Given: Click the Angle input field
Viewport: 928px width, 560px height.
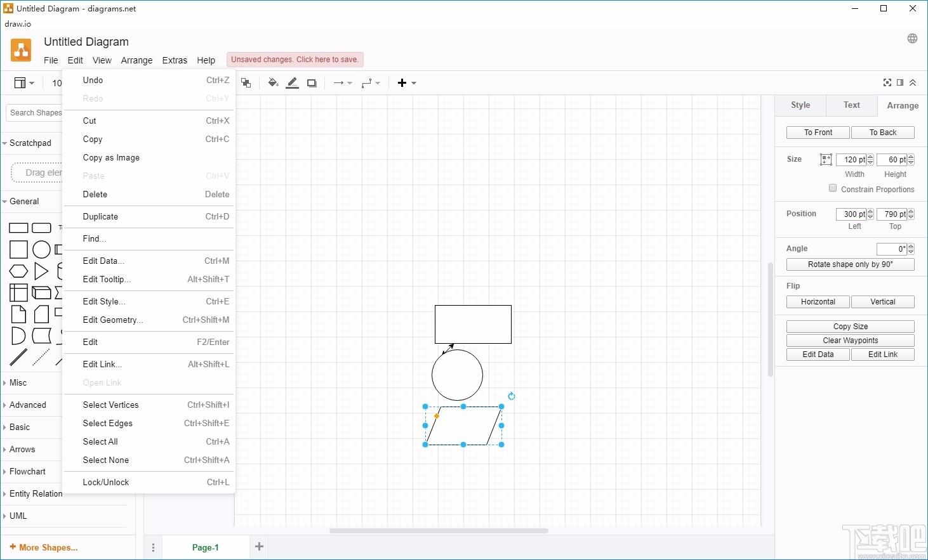Looking at the screenshot, I should point(892,249).
